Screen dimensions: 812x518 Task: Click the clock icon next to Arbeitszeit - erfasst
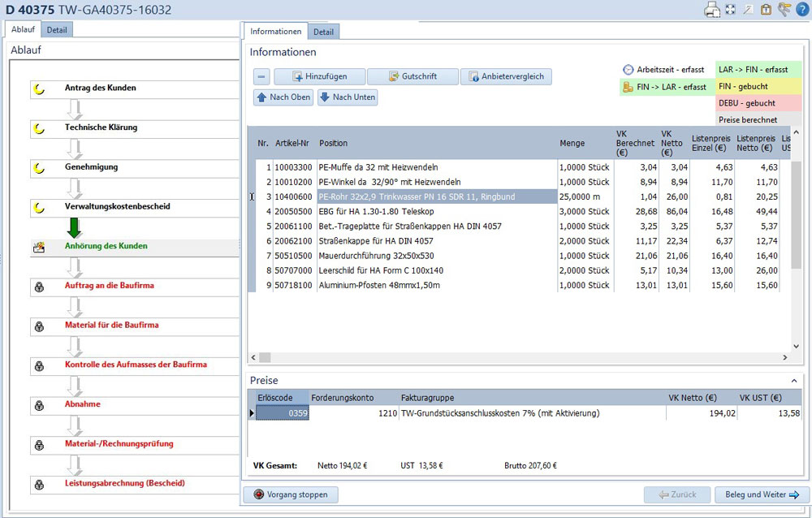tap(628, 69)
